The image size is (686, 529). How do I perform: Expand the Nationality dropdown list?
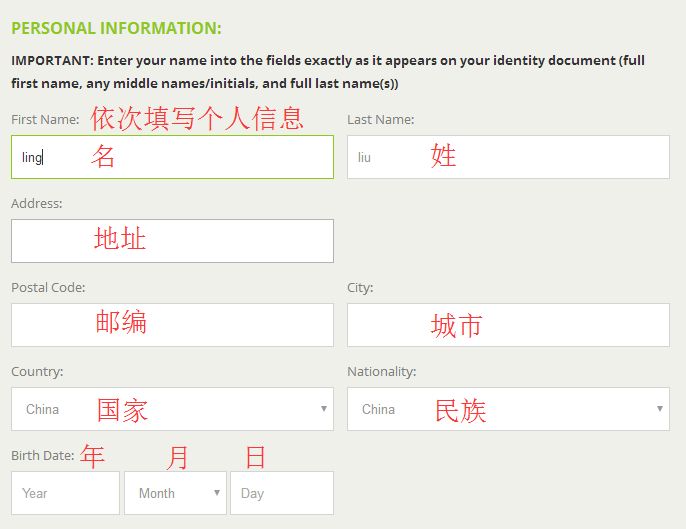pos(508,409)
